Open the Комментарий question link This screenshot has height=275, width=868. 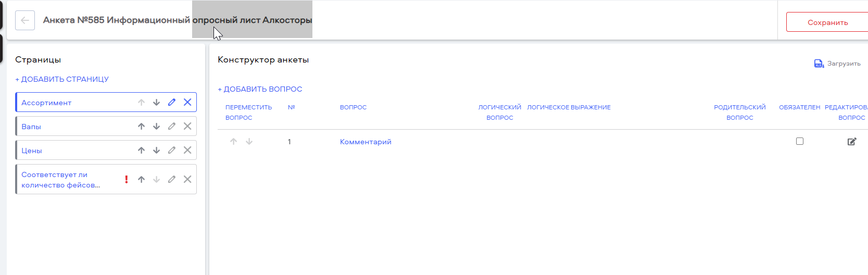[366, 142]
